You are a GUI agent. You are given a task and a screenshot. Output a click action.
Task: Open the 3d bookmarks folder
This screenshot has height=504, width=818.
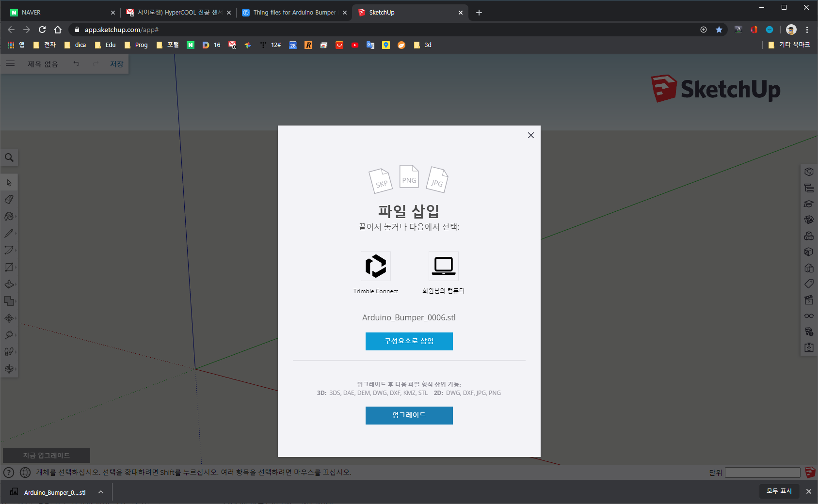[x=423, y=45]
